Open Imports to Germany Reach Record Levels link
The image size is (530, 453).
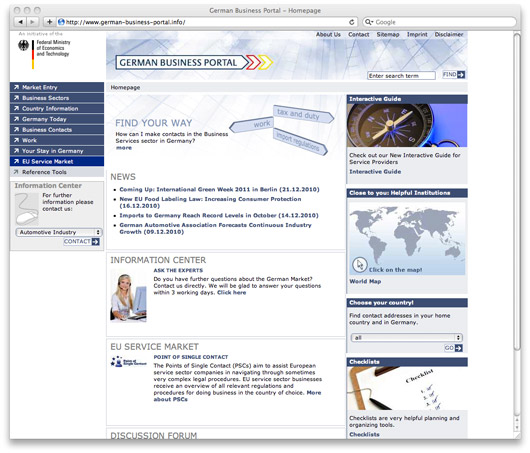point(219,215)
